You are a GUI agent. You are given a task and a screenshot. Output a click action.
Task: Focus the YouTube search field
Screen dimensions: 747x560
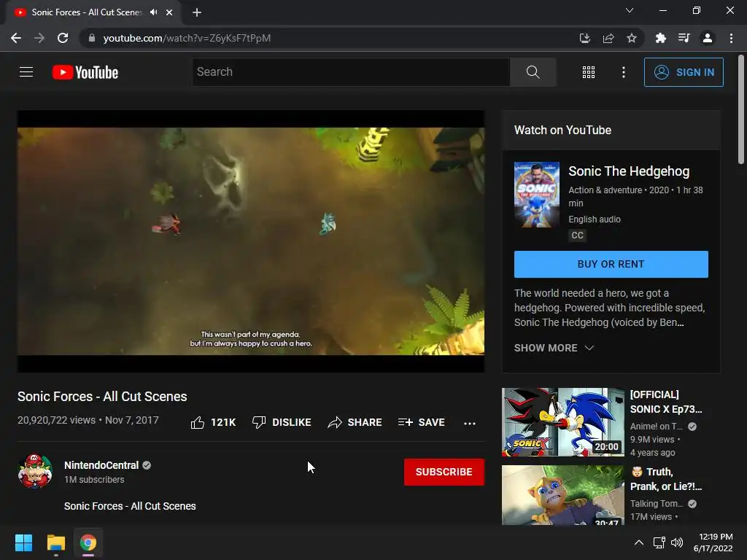[x=351, y=72]
